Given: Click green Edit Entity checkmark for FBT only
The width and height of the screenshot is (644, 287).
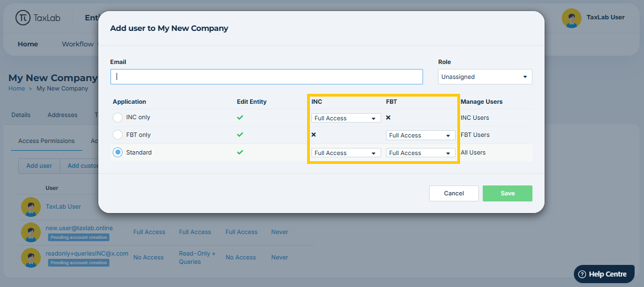Looking at the screenshot, I should tap(240, 135).
